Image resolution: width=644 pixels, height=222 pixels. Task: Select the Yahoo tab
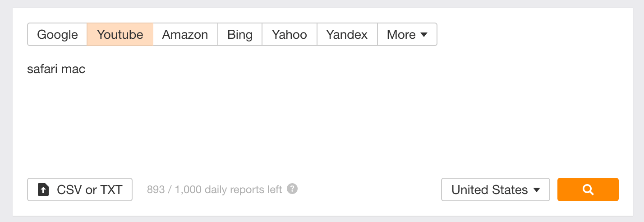coord(289,35)
